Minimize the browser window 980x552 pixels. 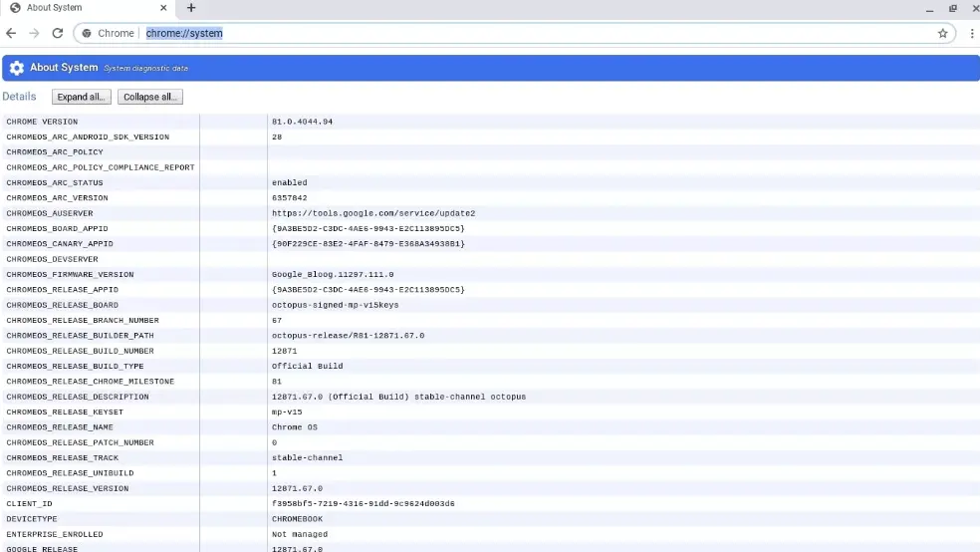[930, 9]
